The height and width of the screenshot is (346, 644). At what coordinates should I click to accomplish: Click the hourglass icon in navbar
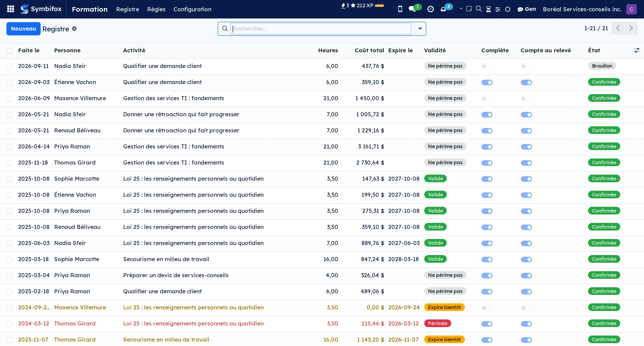488,9
